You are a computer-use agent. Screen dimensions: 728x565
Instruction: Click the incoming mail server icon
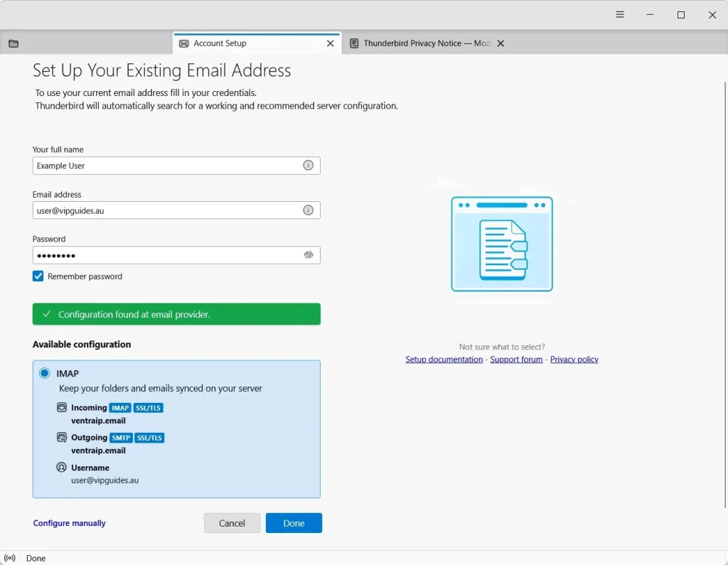pyautogui.click(x=60, y=407)
